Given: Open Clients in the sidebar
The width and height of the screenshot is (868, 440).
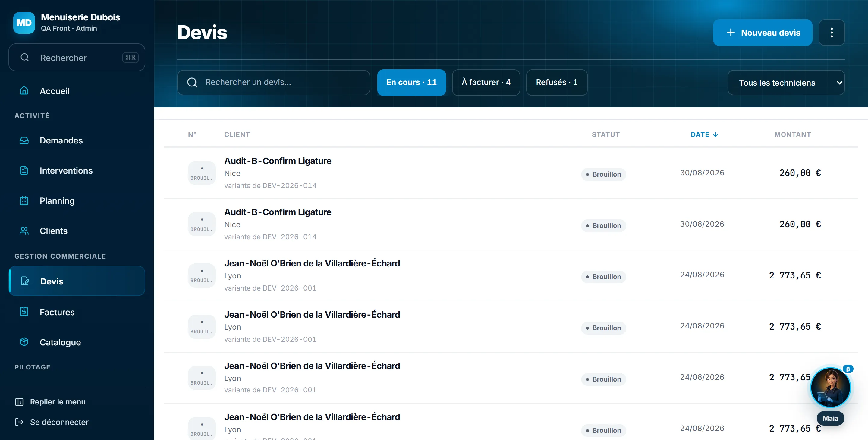Looking at the screenshot, I should tap(77, 231).
